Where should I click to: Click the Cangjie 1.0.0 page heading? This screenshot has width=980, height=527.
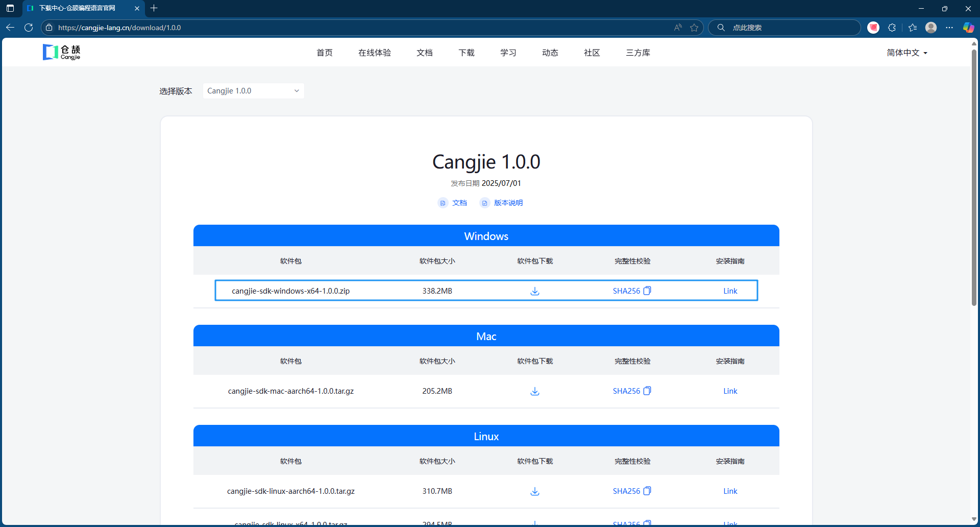coord(486,162)
